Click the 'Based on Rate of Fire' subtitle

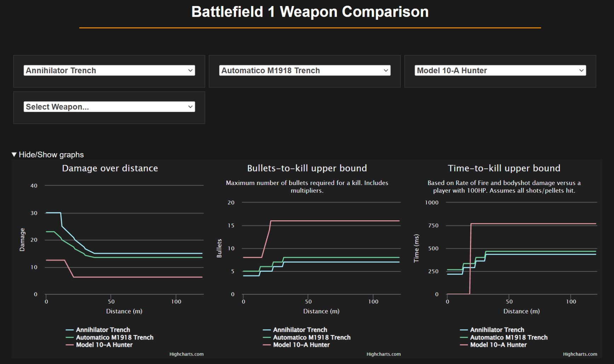click(504, 187)
